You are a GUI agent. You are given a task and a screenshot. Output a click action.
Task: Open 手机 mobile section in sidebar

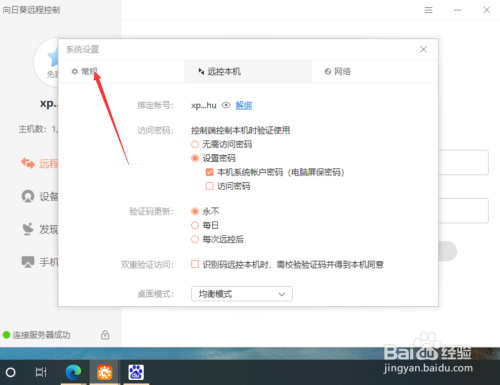click(x=40, y=262)
